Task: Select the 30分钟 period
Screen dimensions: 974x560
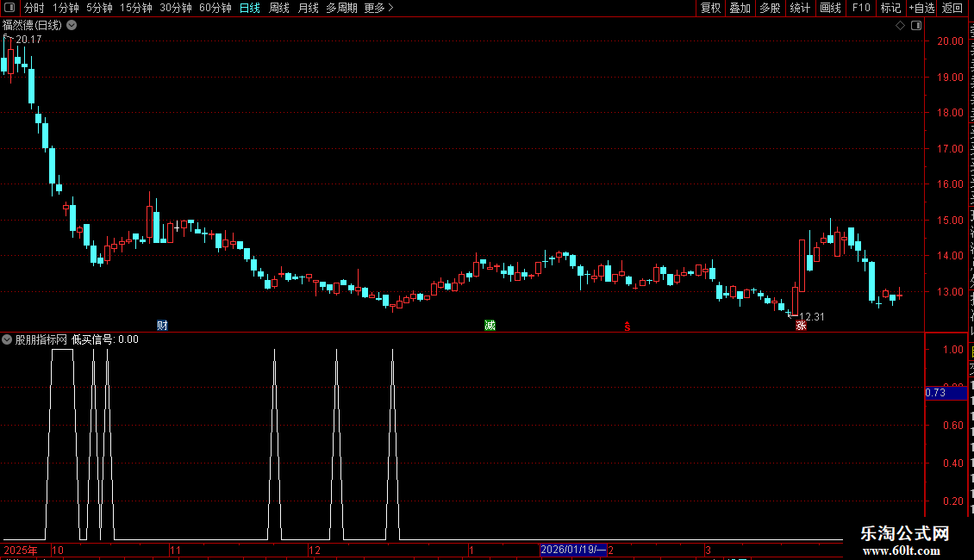Action: click(x=175, y=8)
